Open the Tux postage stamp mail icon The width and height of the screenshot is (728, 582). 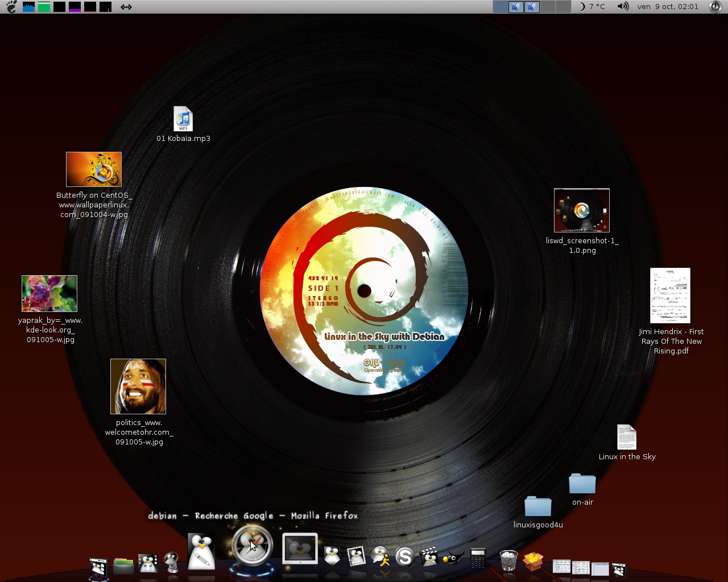[356, 556]
